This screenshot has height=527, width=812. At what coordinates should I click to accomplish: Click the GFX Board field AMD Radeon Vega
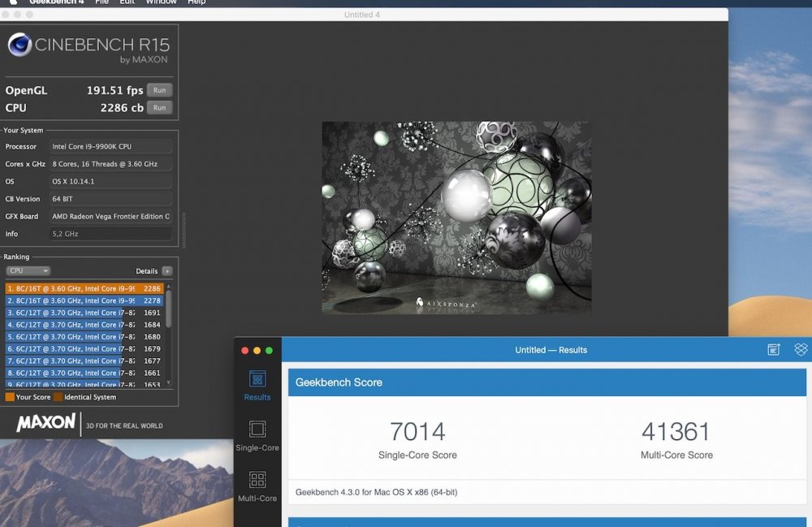(x=110, y=216)
